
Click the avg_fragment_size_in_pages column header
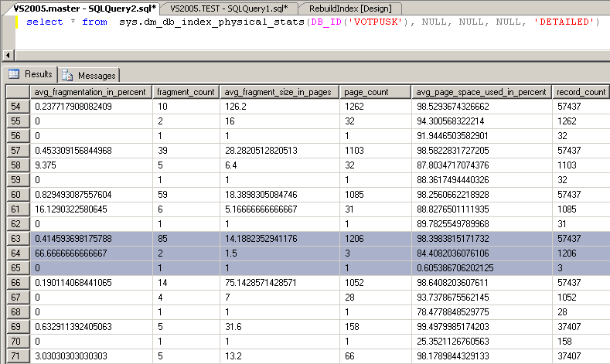279,92
